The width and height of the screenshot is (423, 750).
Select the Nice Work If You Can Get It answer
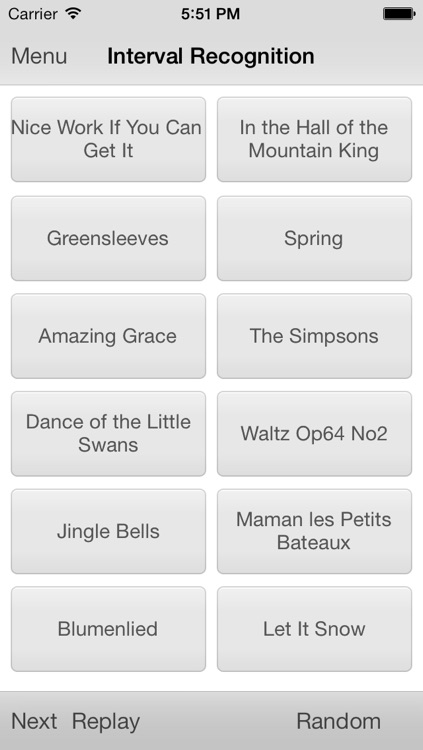[109, 139]
